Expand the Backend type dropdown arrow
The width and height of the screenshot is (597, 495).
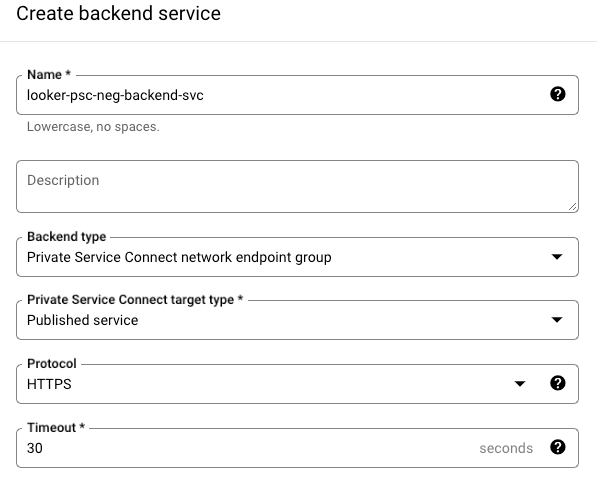557,257
